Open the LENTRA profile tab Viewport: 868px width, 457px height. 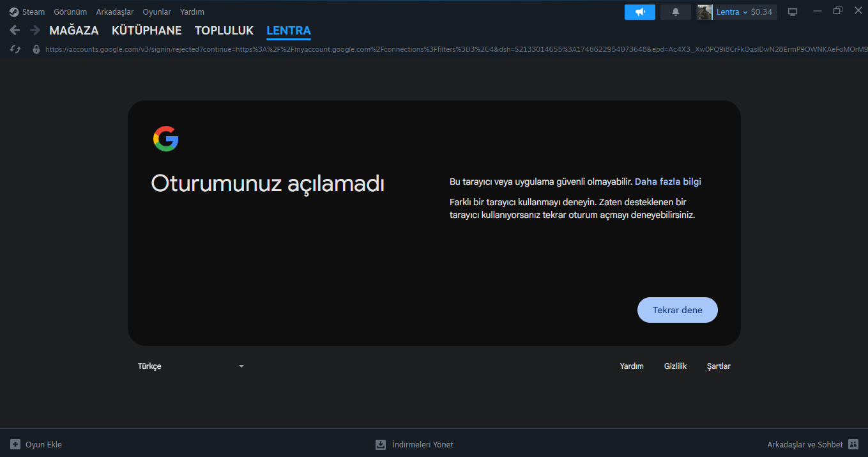289,31
